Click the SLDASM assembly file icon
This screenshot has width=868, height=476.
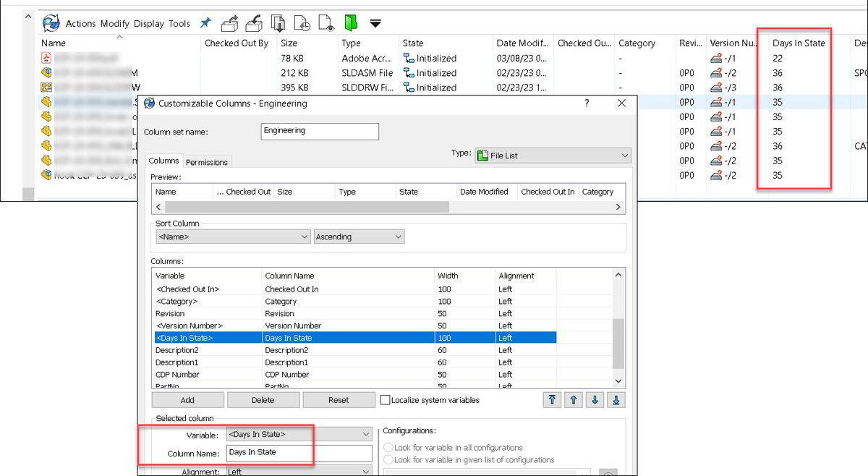pyautogui.click(x=47, y=73)
